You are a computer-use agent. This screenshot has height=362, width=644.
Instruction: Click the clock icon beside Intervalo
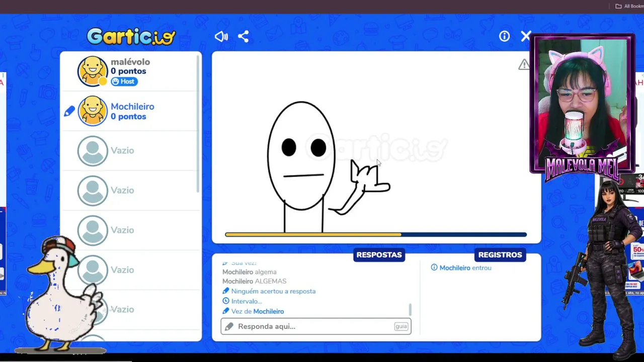tap(226, 301)
